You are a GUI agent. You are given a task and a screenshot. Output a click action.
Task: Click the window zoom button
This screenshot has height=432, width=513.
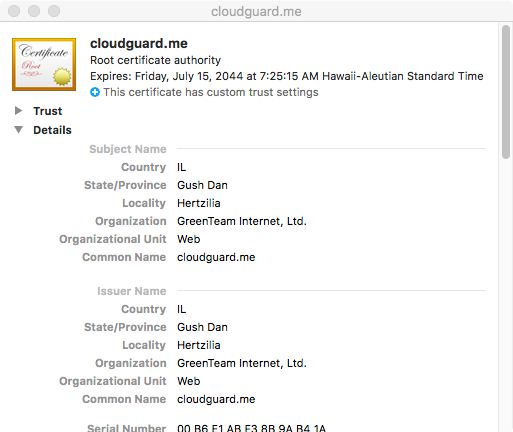click(x=54, y=11)
